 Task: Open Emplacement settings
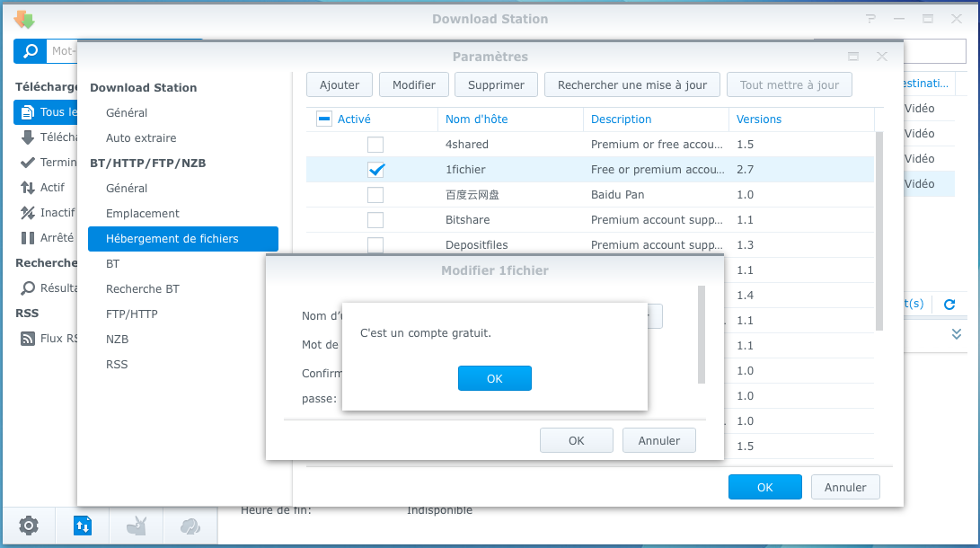[143, 214]
